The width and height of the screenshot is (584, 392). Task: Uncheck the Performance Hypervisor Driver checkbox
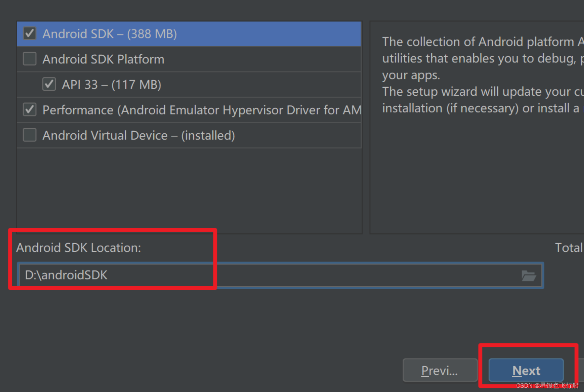(30, 110)
